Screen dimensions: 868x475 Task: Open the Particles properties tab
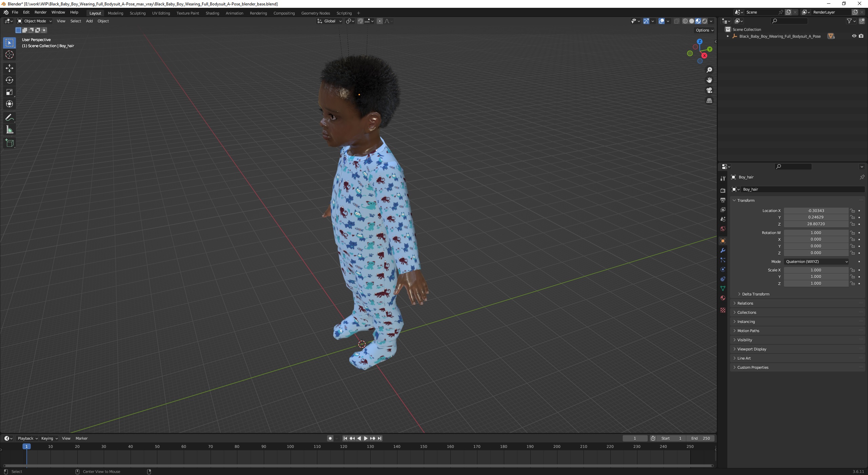click(x=723, y=260)
